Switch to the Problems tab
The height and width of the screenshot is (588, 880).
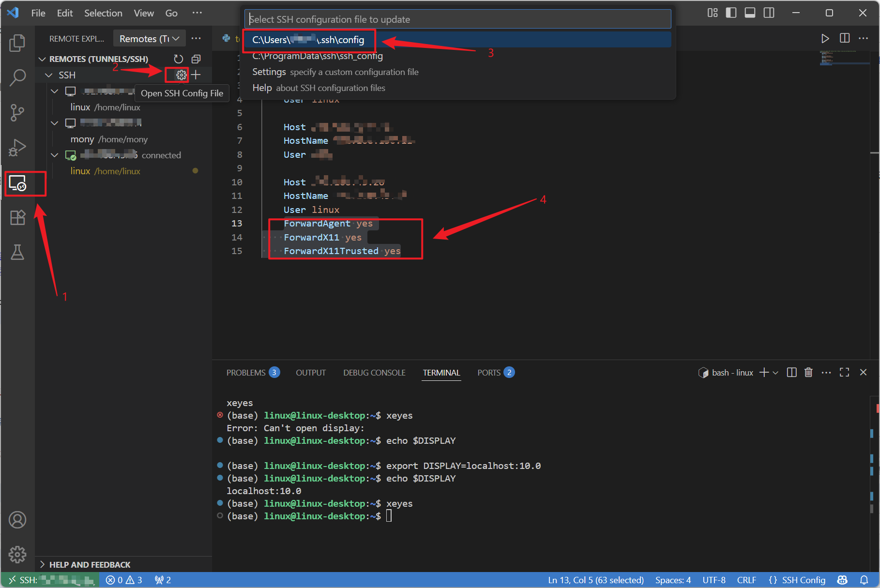tap(253, 373)
